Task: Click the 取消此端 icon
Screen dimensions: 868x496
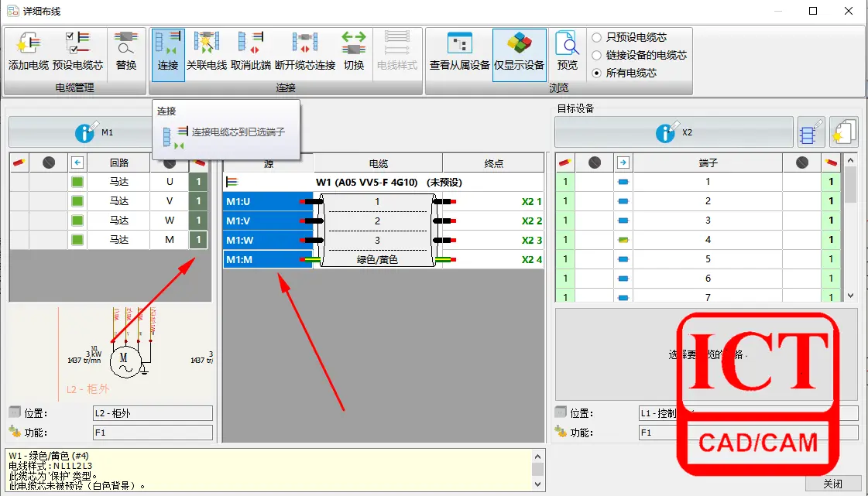Action: point(251,51)
